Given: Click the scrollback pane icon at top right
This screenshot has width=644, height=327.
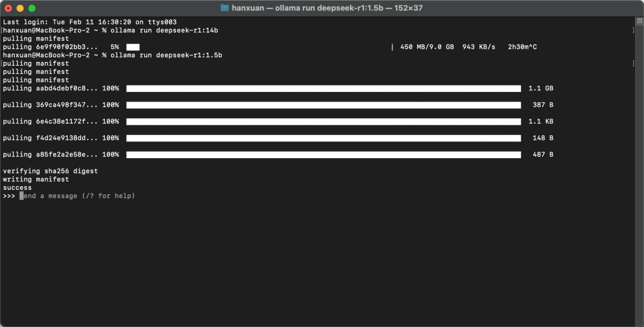Looking at the screenshot, I should coord(639,21).
